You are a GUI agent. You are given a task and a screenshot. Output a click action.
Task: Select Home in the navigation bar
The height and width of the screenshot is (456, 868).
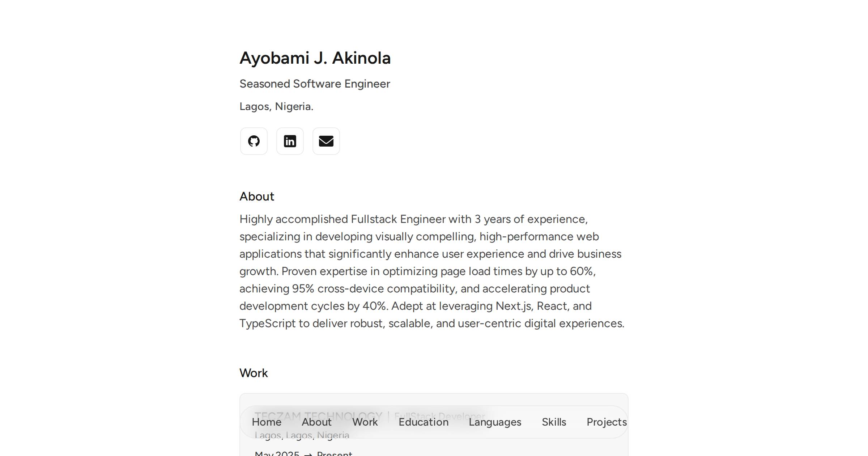[267, 422]
